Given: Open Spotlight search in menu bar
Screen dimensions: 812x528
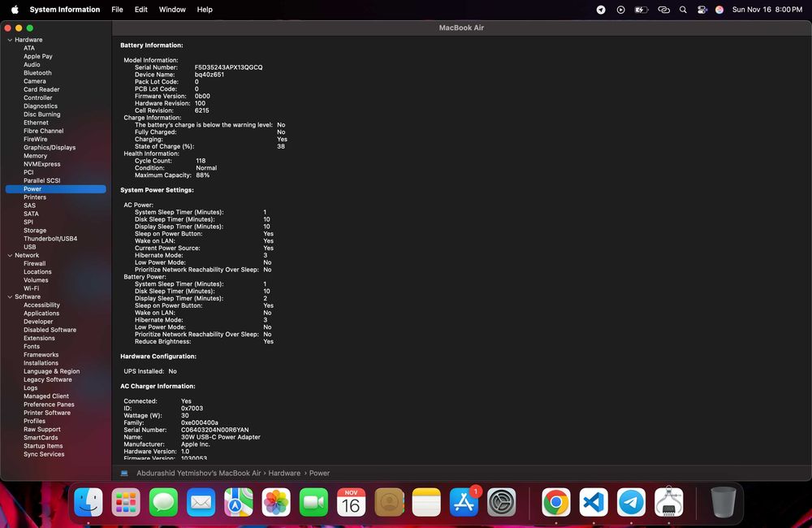Looking at the screenshot, I should tap(683, 9).
